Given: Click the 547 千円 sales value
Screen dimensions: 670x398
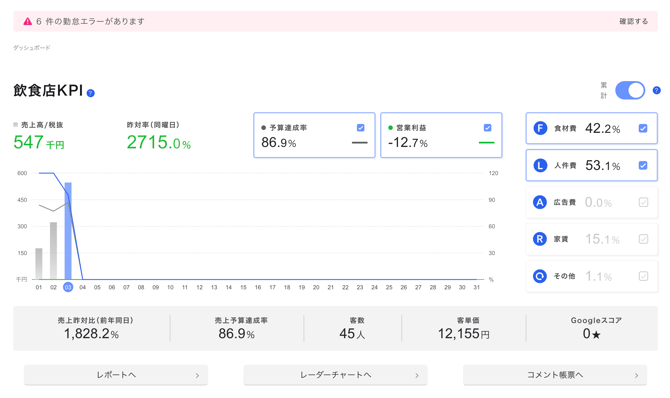Looking at the screenshot, I should (39, 142).
